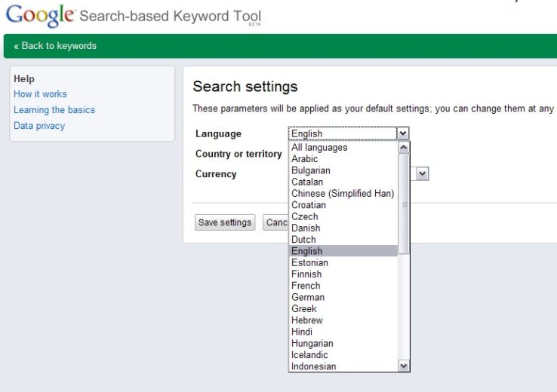557x392 pixels.
Task: Choose highlighted English option in list
Action: pos(343,251)
